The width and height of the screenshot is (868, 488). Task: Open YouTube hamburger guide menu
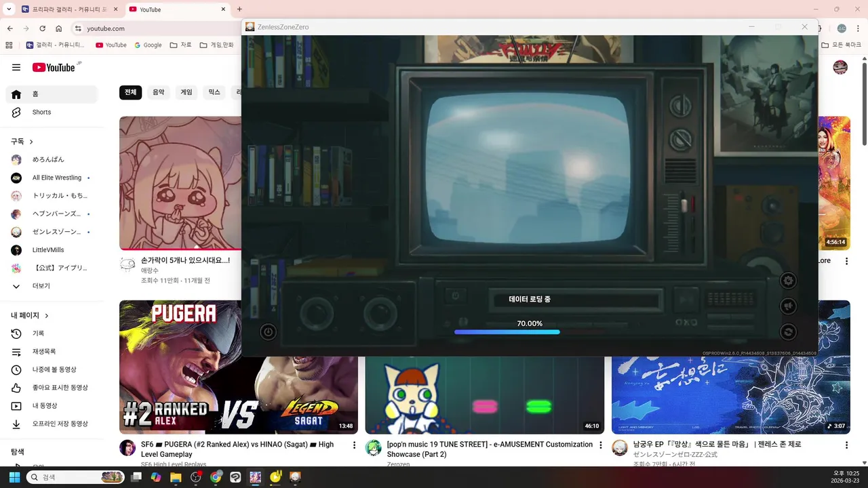pyautogui.click(x=16, y=67)
